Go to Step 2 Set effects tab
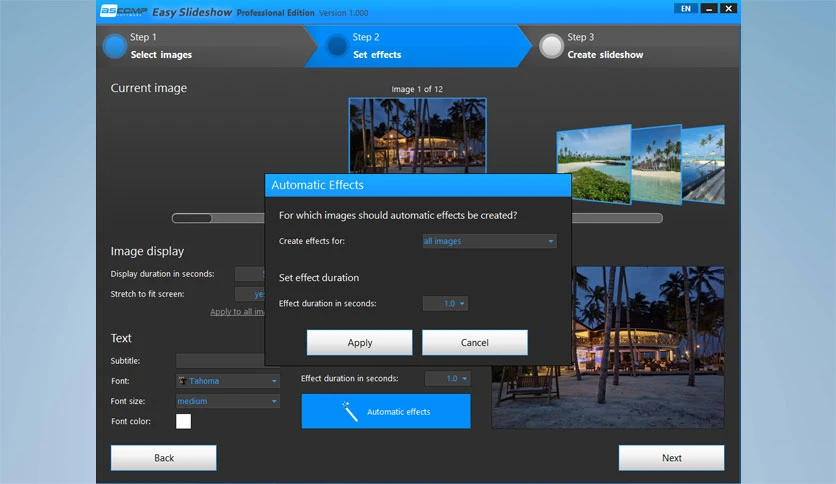Viewport: 836px width, 484px height. 418,46
